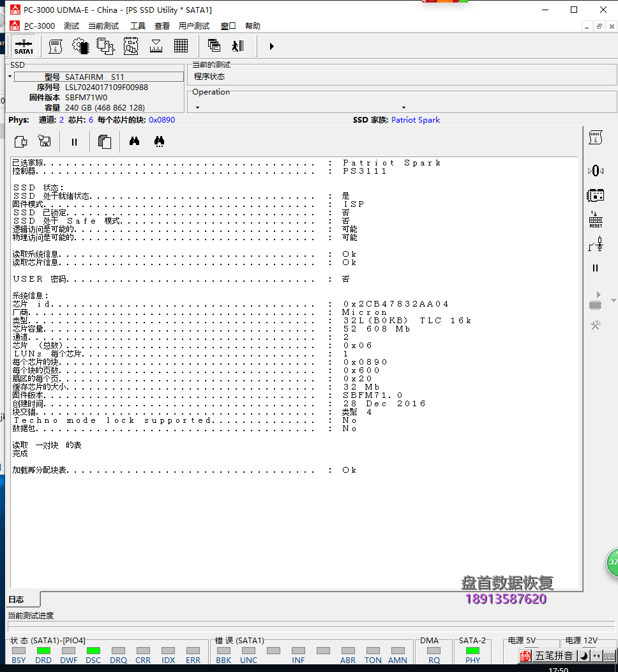
Task: Open the 工具 menu
Action: tap(137, 26)
